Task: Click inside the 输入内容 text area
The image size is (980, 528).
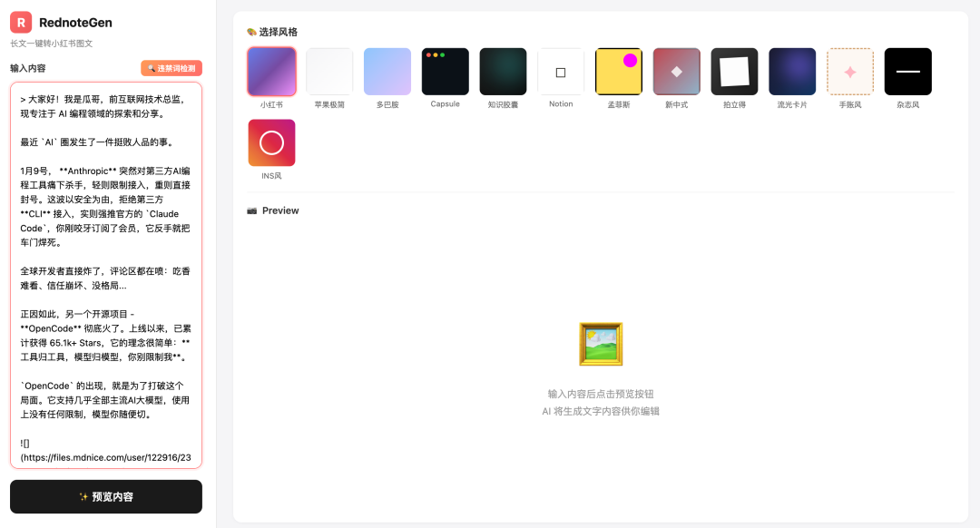Action: 106,275
